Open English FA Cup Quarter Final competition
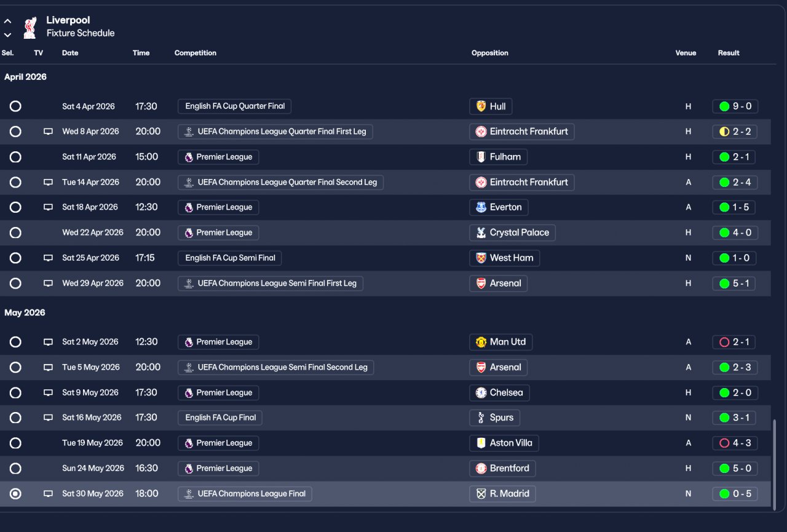 coord(235,106)
